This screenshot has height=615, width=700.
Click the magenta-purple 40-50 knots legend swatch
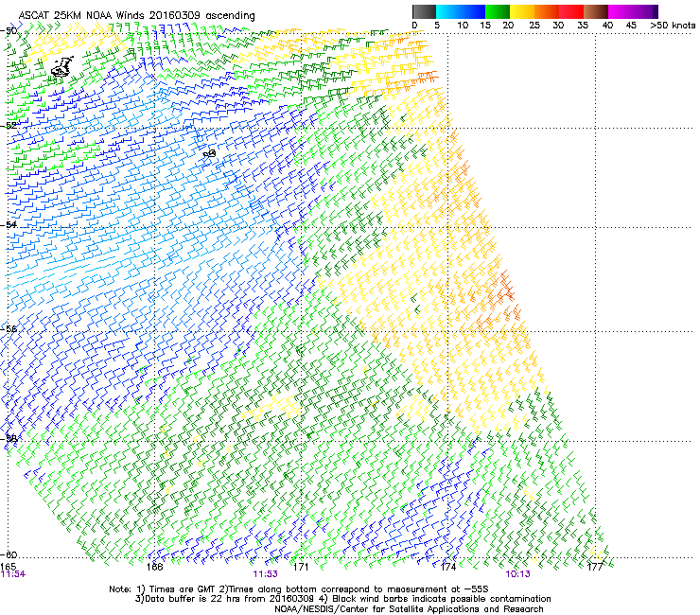coord(633,11)
